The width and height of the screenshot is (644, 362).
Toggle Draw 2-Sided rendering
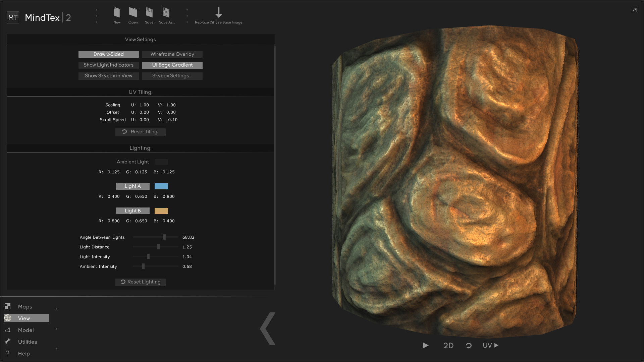tap(108, 54)
